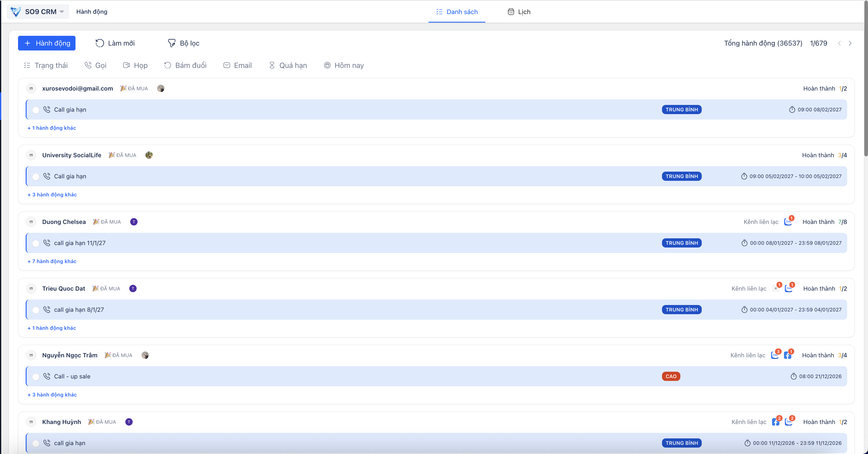Open the Bộ lọc filter

click(184, 43)
